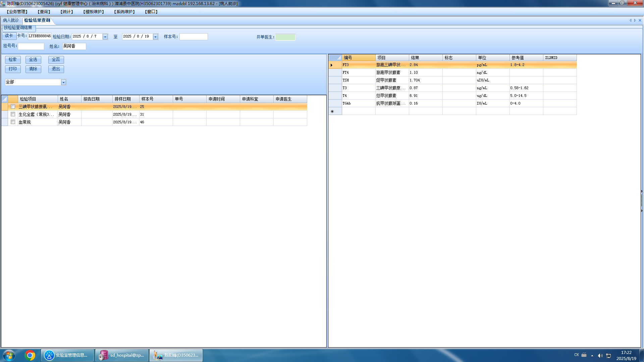This screenshot has height=362, width=644.
Task: Click the network tray icon
Action: pos(608,355)
